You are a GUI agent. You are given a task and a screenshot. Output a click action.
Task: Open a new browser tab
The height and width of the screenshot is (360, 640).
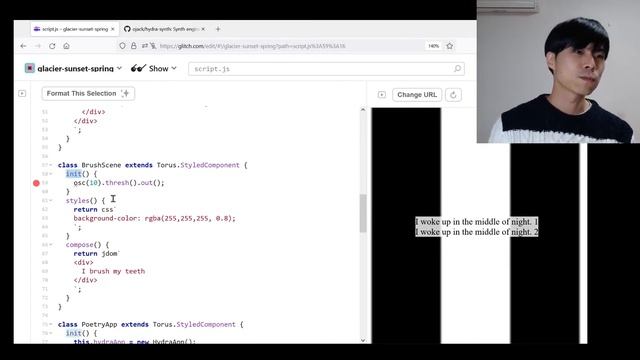218,29
